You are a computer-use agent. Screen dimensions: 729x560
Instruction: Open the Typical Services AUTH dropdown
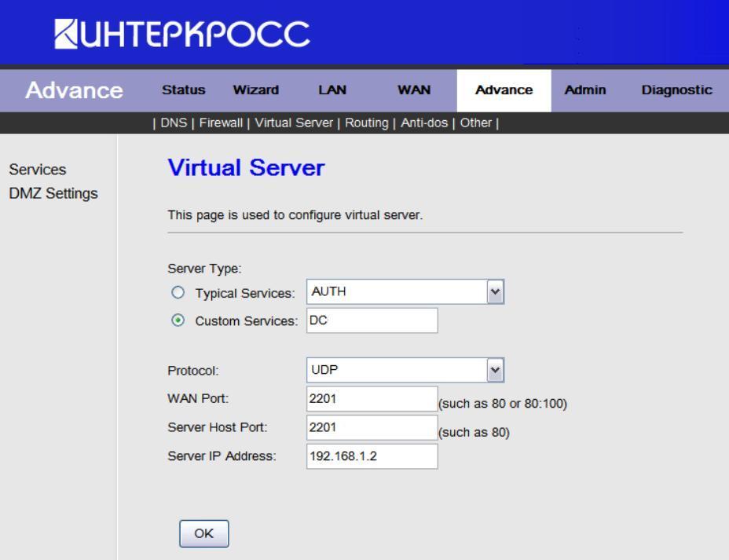pyautogui.click(x=405, y=292)
